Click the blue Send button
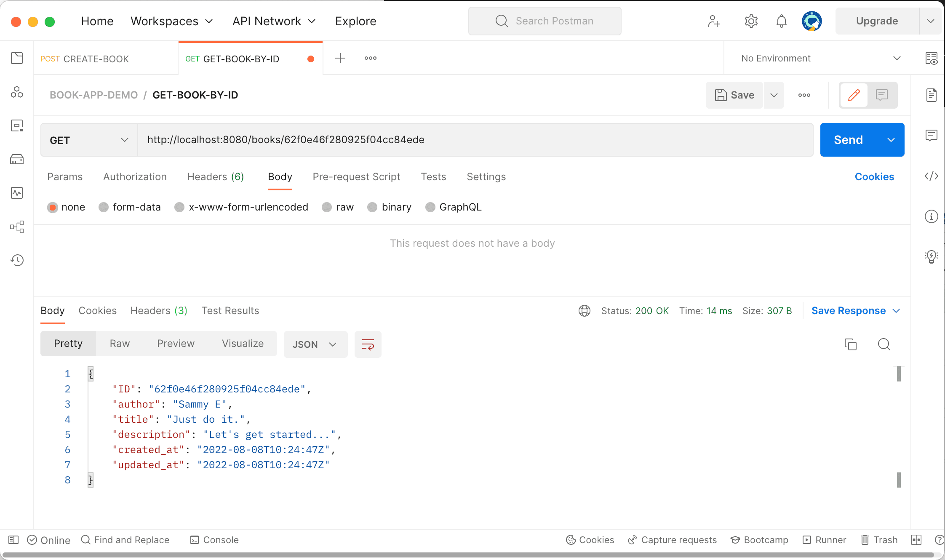 [x=848, y=140]
